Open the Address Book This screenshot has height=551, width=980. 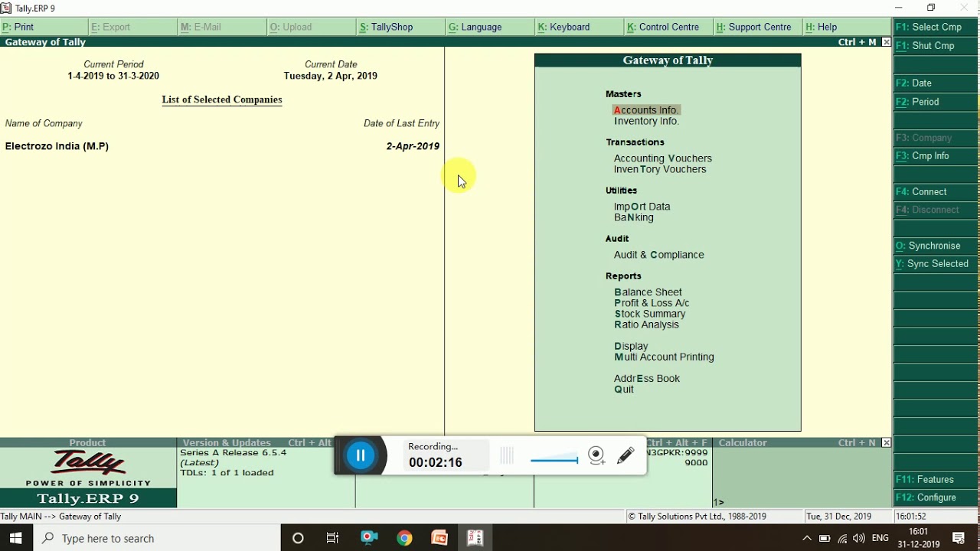pos(647,379)
